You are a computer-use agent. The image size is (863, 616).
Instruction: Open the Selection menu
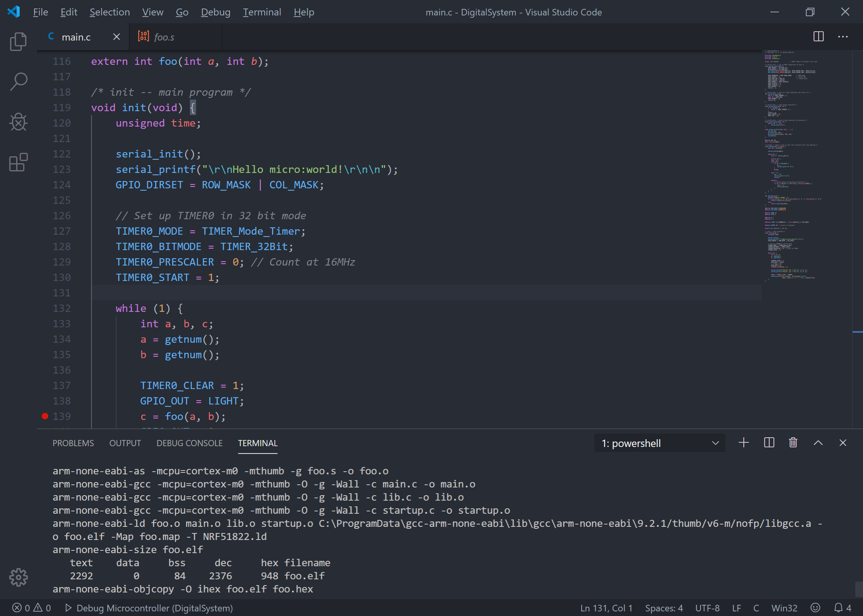click(x=110, y=12)
